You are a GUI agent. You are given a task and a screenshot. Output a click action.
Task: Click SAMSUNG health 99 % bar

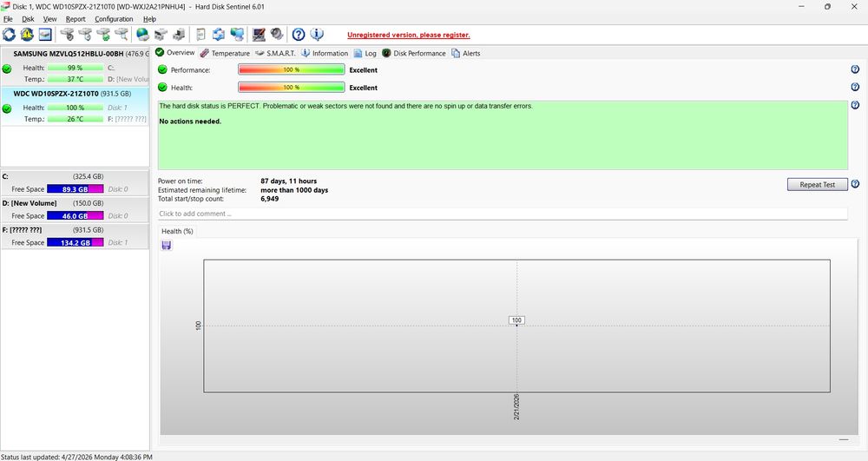[x=76, y=68]
